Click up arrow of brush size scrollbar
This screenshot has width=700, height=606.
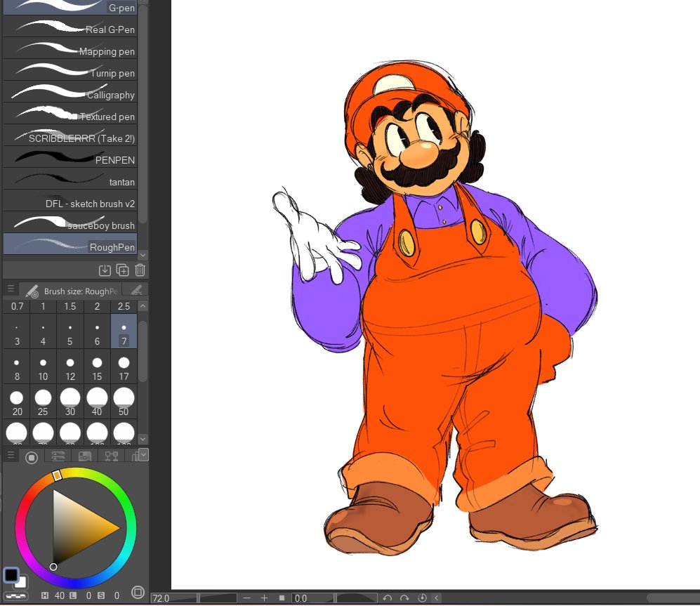pyautogui.click(x=143, y=306)
